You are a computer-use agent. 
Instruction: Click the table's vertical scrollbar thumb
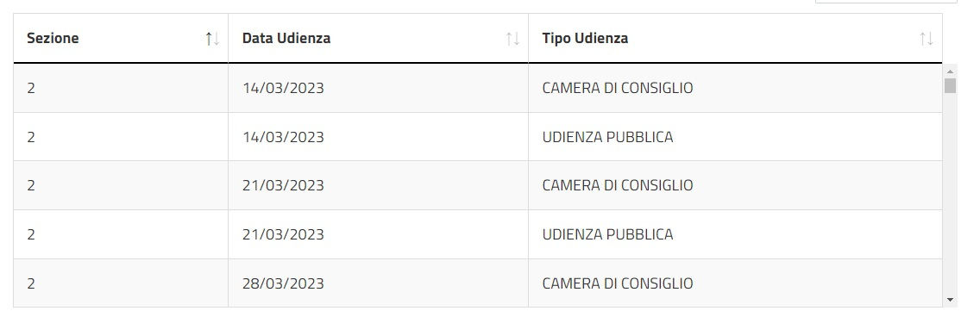pyautogui.click(x=950, y=85)
